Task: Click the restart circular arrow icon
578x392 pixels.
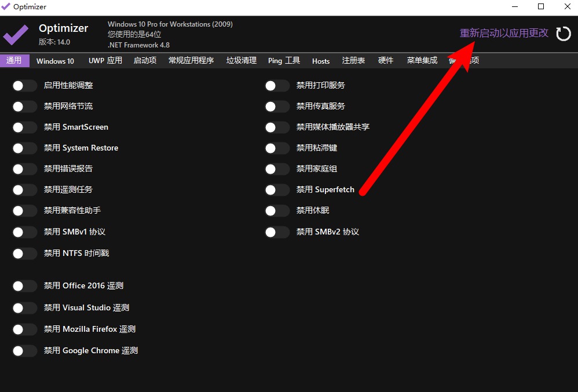Action: [564, 34]
